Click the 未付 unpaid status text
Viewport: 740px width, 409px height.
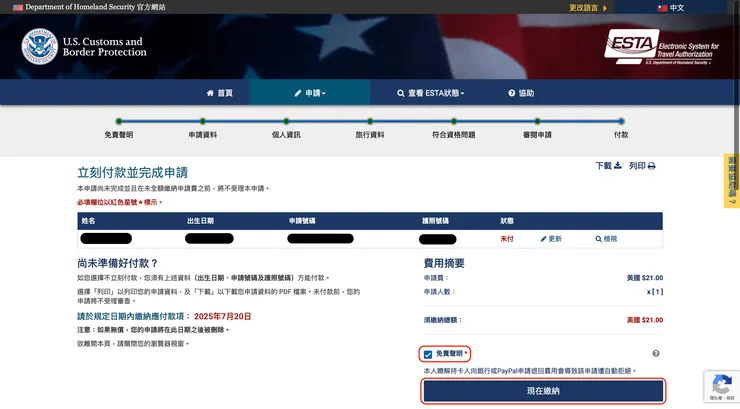[x=507, y=239]
